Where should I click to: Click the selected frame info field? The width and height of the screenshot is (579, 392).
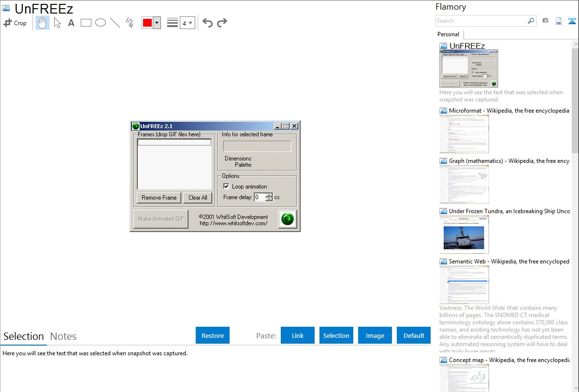point(257,146)
